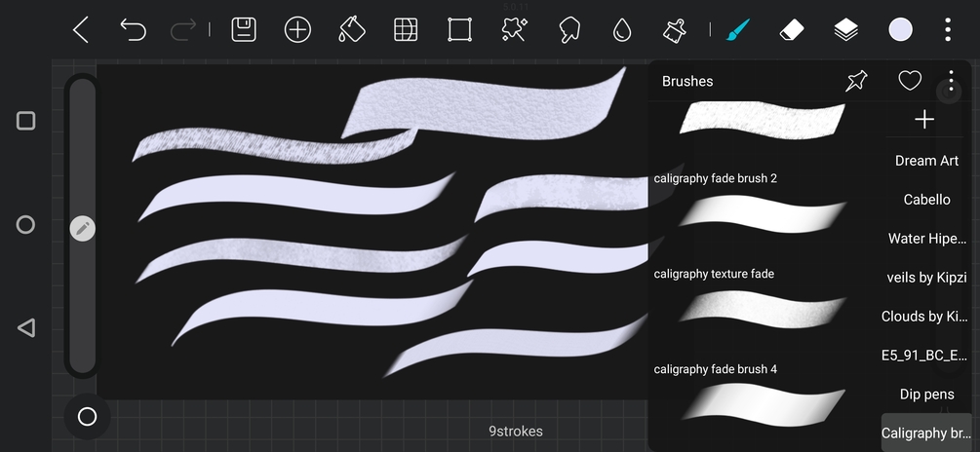Open the add (plus circle) menu
The image size is (980, 452).
pos(297,29)
